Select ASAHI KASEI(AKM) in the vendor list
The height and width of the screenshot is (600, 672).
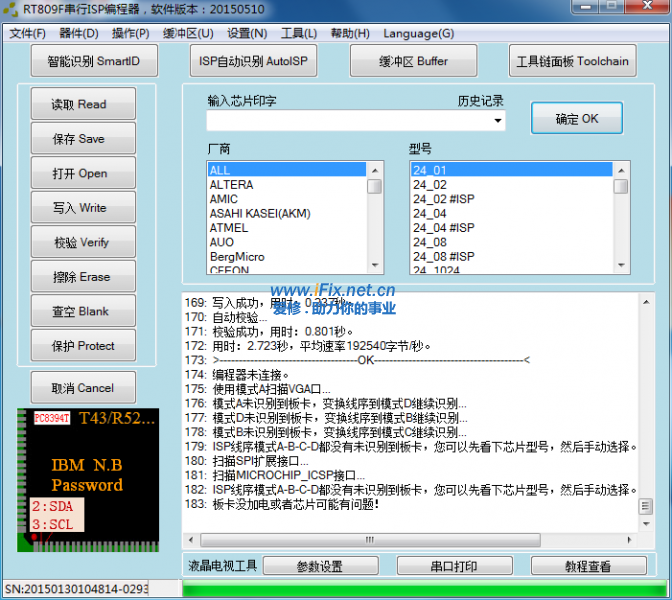coord(287,213)
